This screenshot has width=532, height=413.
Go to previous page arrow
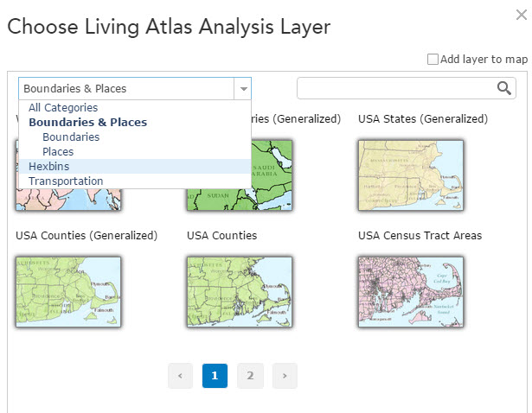point(180,376)
